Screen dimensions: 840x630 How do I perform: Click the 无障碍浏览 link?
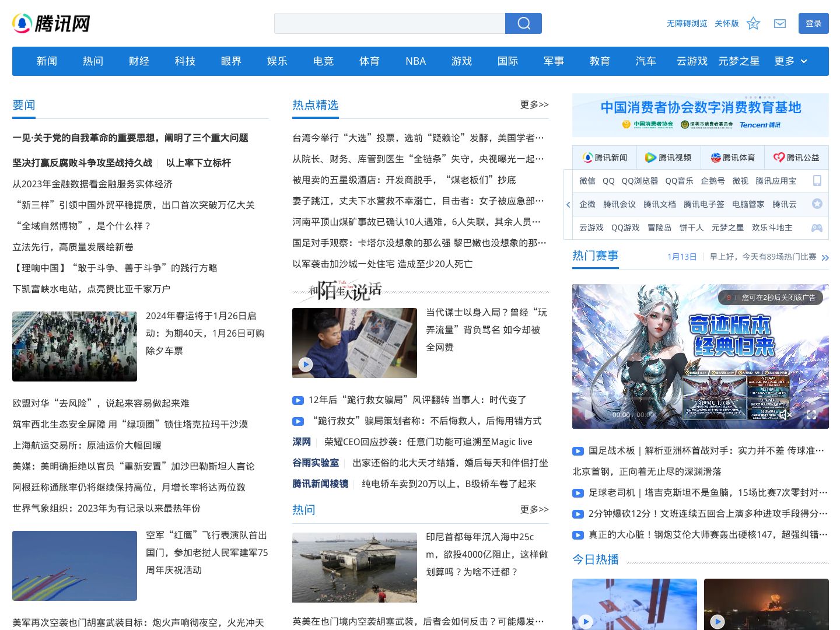click(687, 23)
